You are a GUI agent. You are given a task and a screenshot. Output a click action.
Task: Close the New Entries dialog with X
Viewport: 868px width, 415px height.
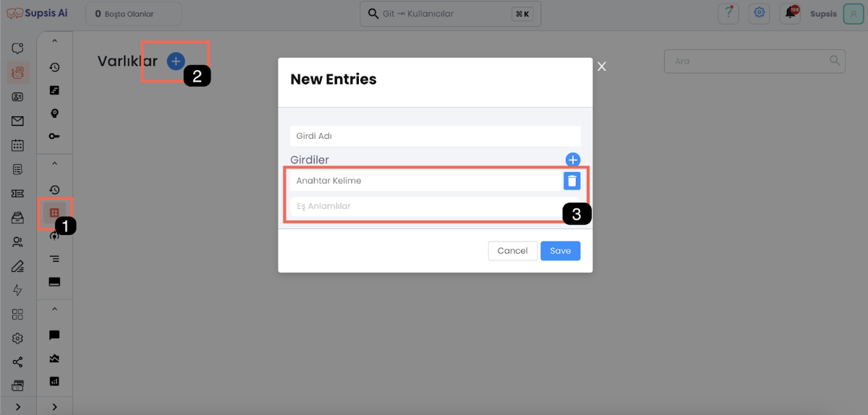602,67
